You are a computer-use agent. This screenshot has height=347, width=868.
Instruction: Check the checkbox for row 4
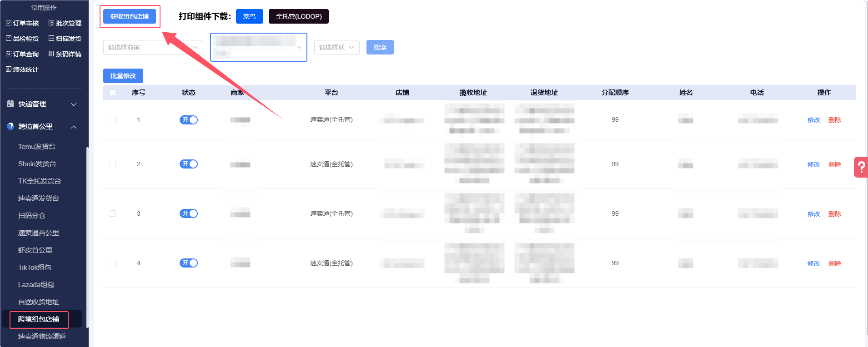(x=113, y=263)
